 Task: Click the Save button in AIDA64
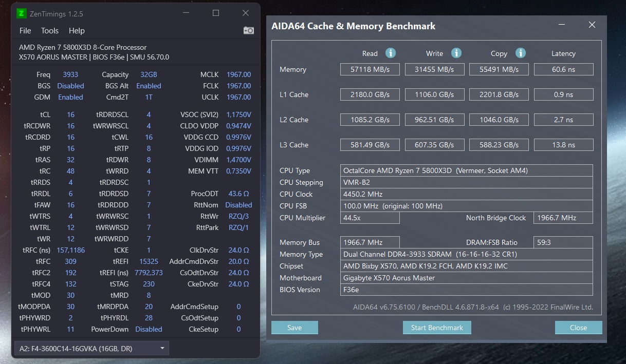click(x=294, y=328)
